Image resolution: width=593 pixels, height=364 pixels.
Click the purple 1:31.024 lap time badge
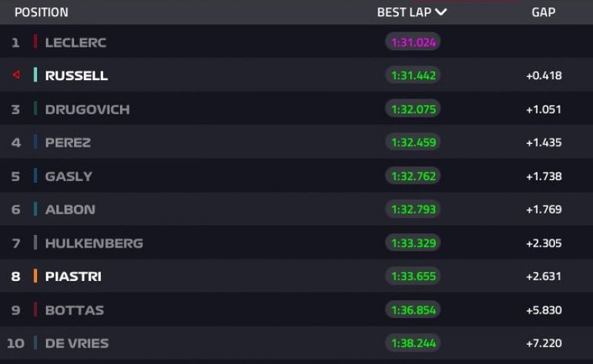pyautogui.click(x=413, y=42)
